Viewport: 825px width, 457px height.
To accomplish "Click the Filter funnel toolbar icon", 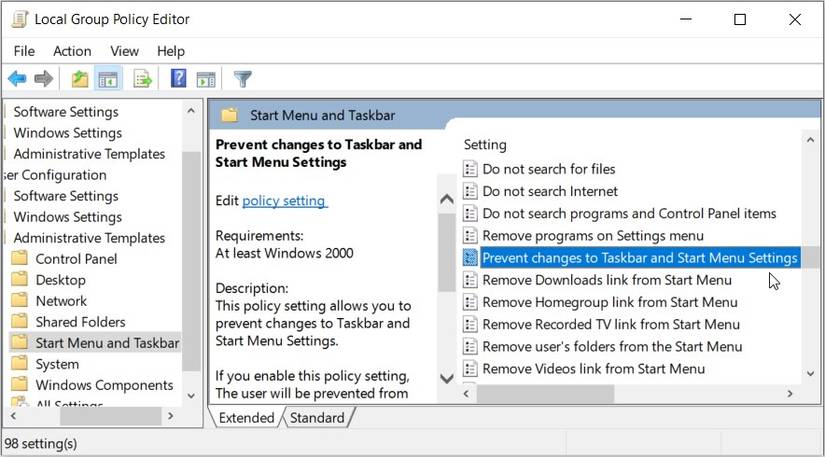I will [242, 79].
